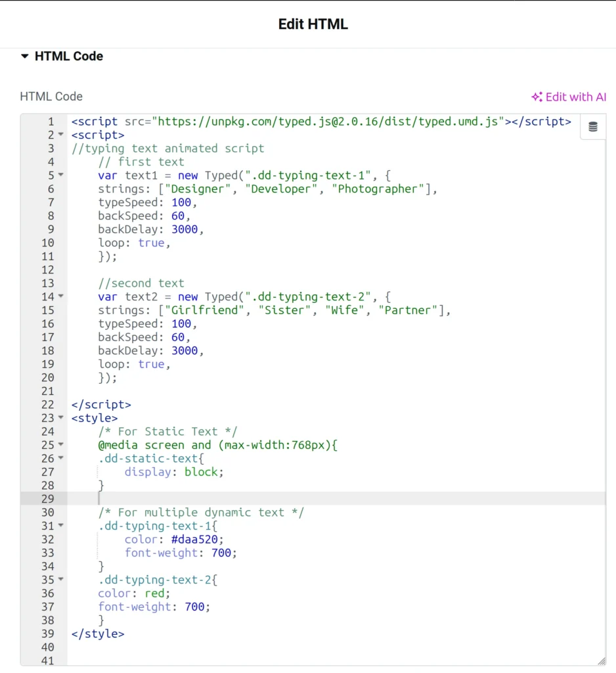The width and height of the screenshot is (616, 673).
Task: Click the closing </style> tag on line 39
Action: pos(98,634)
